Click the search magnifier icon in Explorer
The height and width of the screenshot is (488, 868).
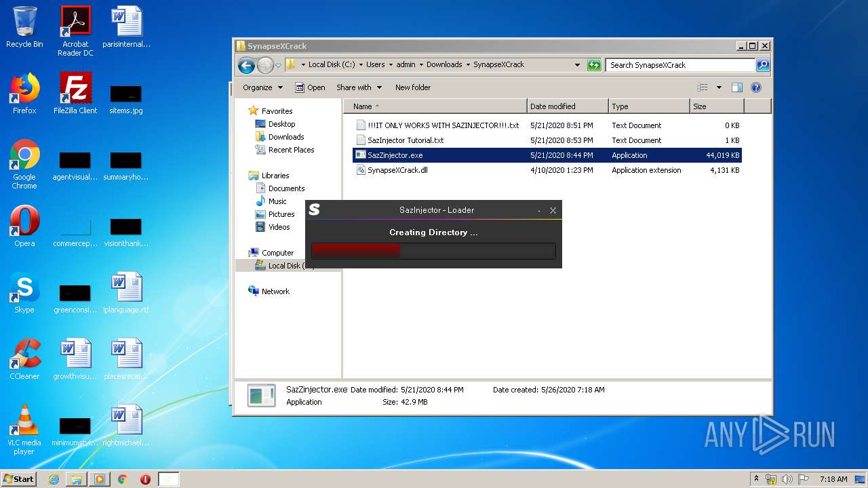(763, 65)
